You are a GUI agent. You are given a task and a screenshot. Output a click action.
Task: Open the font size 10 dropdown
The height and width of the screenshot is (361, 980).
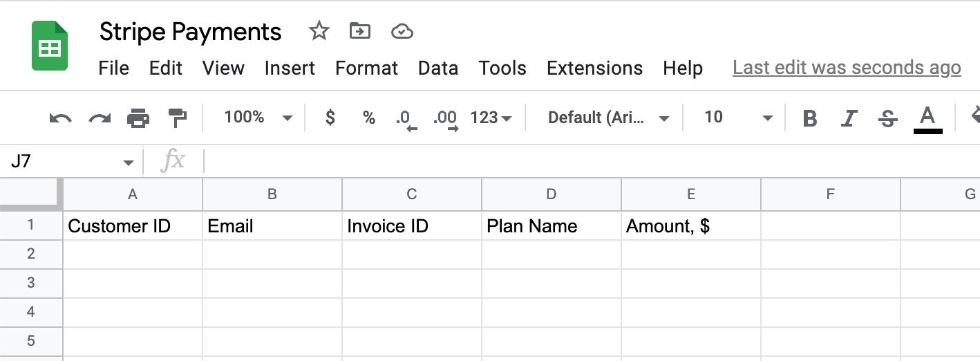[x=737, y=118]
